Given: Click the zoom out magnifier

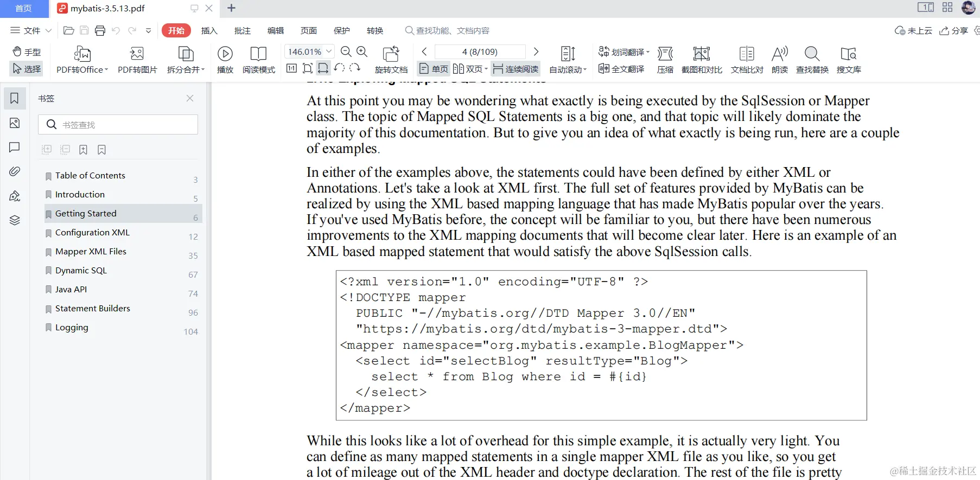Looking at the screenshot, I should pyautogui.click(x=346, y=52).
